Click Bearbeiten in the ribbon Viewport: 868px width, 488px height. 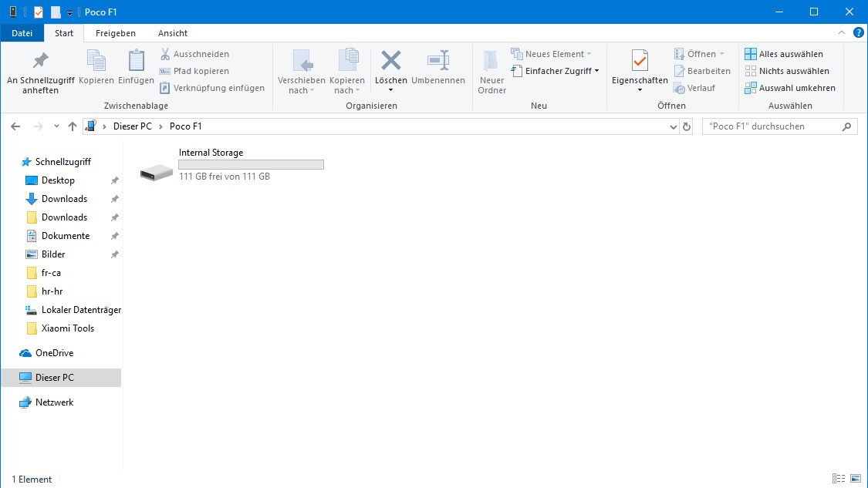702,71
